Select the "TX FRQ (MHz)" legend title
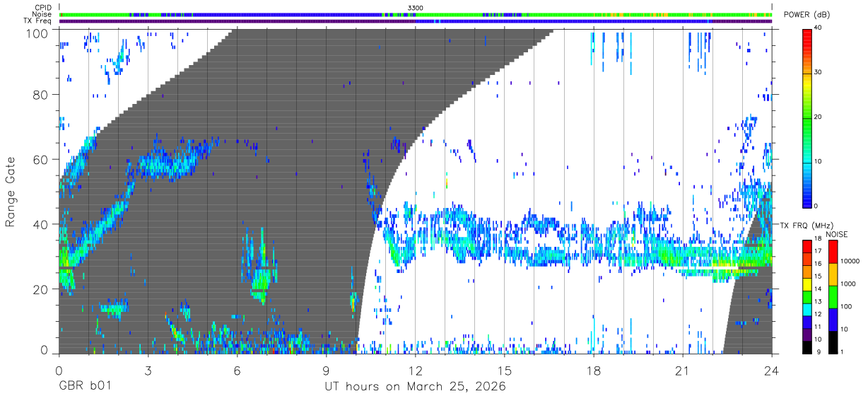Image resolution: width=868 pixels, height=401 pixels. 807,226
